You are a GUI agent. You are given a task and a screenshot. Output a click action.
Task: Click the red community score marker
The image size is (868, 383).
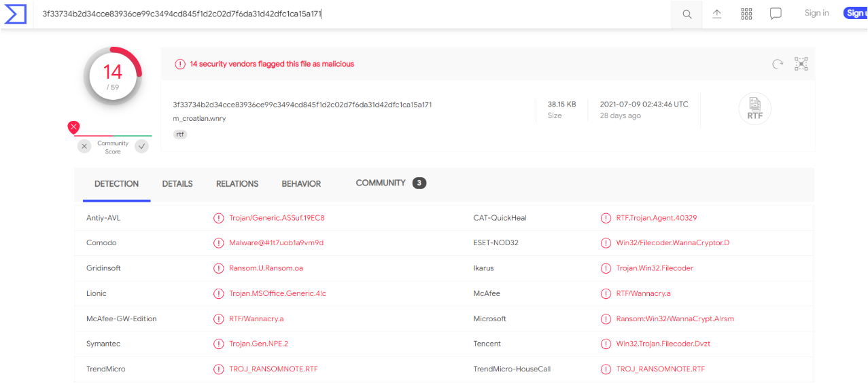[73, 127]
